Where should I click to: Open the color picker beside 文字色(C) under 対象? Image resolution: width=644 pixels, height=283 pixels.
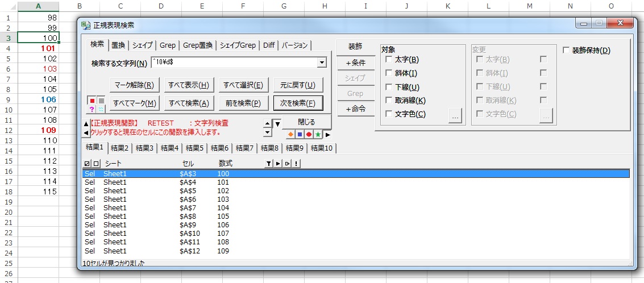point(455,115)
